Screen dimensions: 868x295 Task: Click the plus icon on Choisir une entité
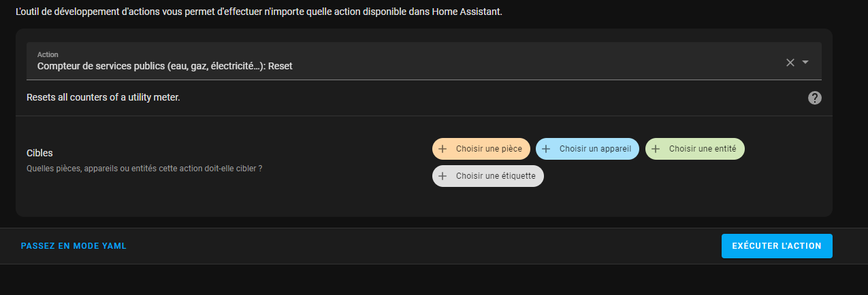656,149
